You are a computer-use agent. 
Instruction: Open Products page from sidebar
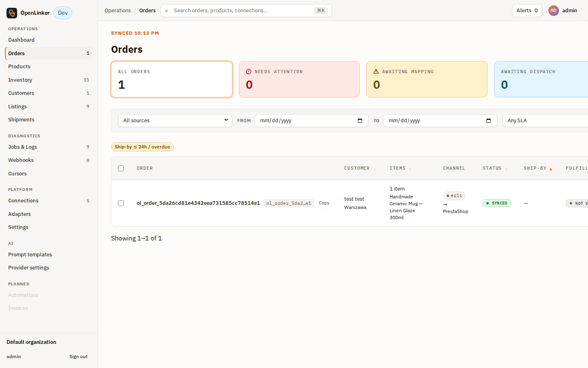click(49, 67)
